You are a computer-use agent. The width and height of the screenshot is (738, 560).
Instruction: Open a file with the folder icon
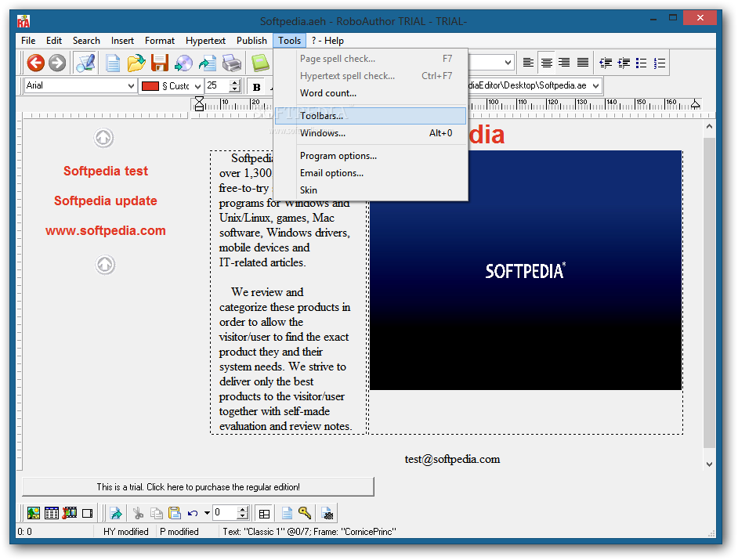136,63
